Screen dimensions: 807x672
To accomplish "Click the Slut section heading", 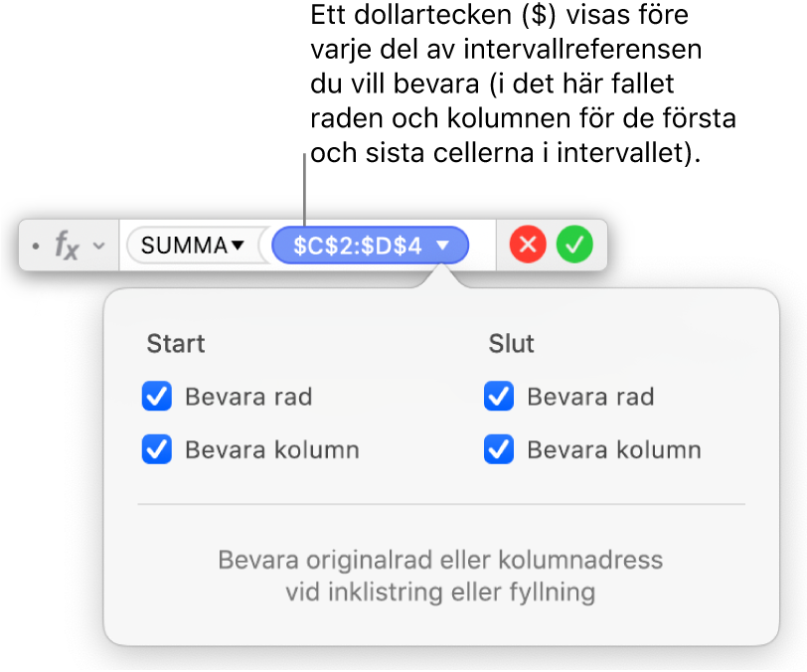I will tap(512, 344).
